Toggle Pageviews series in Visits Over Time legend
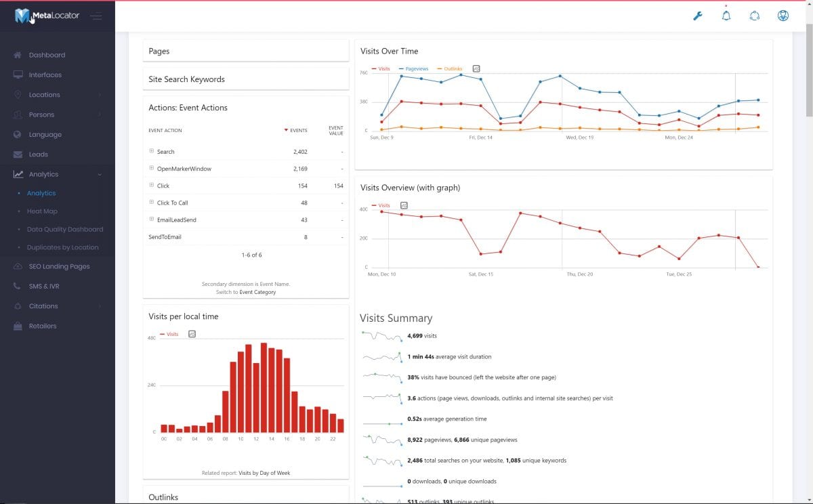Image resolution: width=813 pixels, height=504 pixels. click(x=417, y=68)
